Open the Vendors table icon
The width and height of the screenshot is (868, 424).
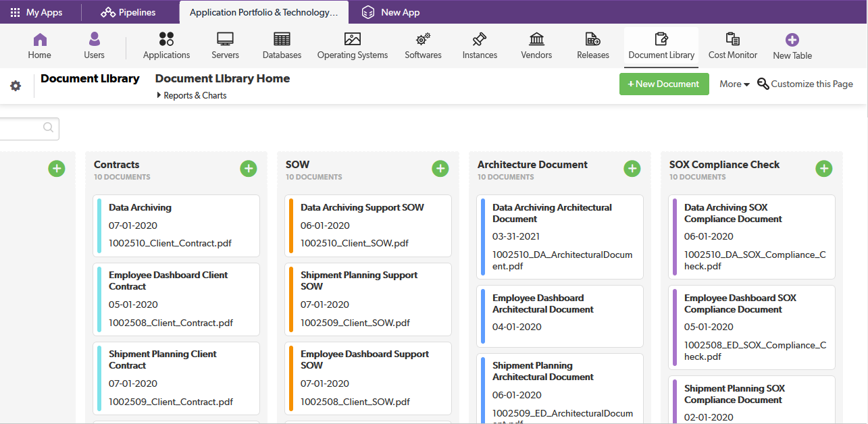tap(536, 40)
